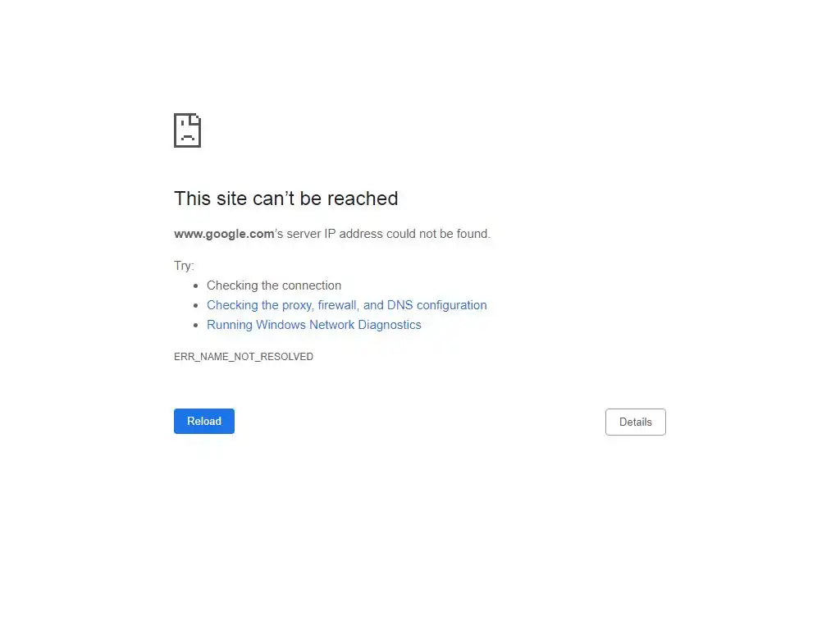
Task: Click the sad page error icon
Action: pos(188,130)
